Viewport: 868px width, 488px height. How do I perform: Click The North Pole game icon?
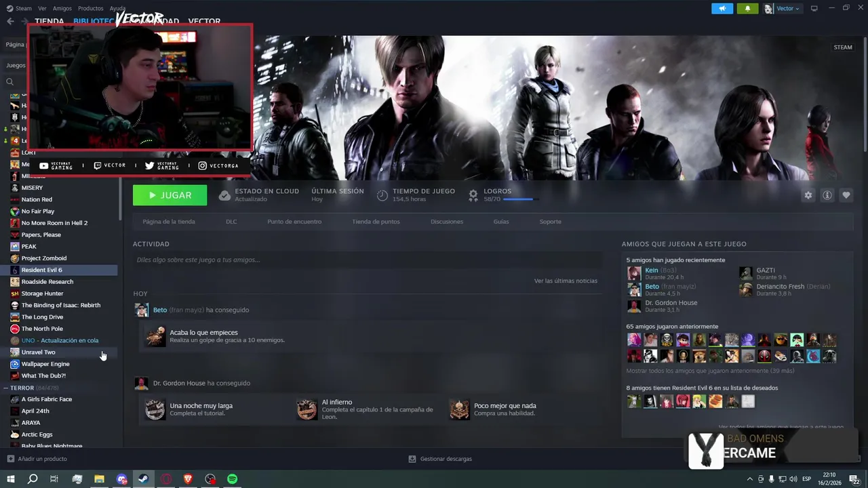(x=15, y=329)
